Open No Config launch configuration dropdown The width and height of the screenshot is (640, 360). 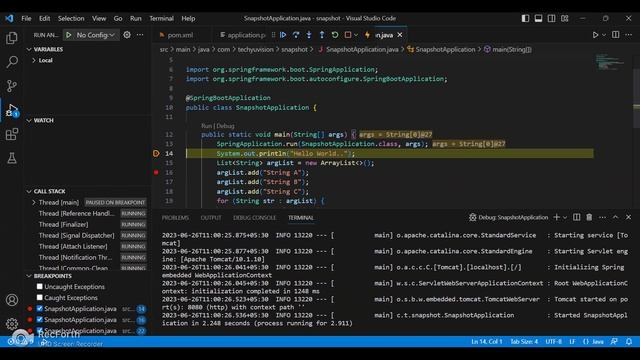point(95,35)
